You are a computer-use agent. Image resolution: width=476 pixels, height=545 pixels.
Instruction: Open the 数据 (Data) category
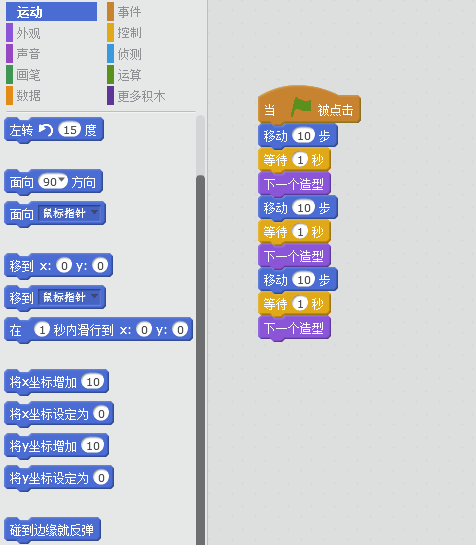[x=24, y=96]
